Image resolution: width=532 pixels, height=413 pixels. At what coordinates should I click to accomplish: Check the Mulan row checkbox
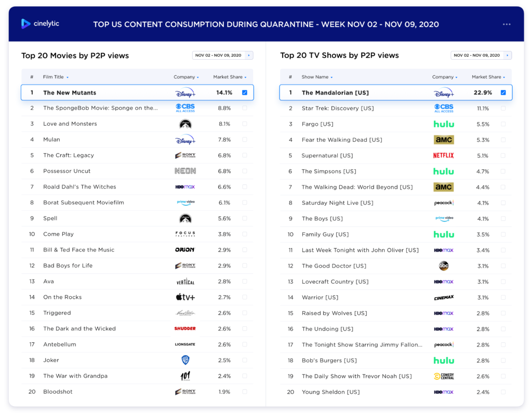[245, 139]
